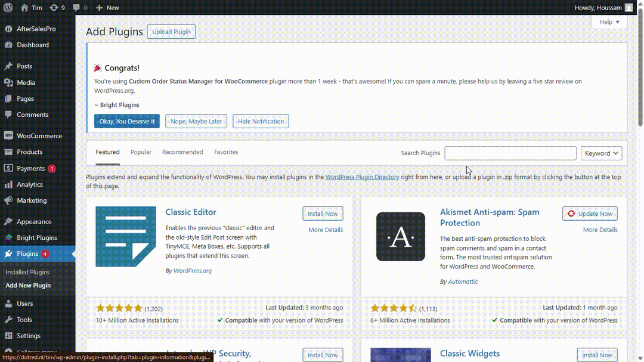This screenshot has width=644, height=362.
Task: Click the Upload Plugin button
Action: (171, 32)
